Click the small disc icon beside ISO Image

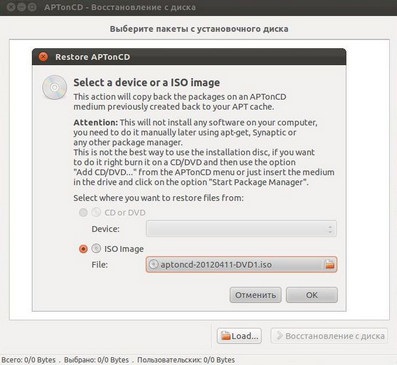click(x=96, y=248)
